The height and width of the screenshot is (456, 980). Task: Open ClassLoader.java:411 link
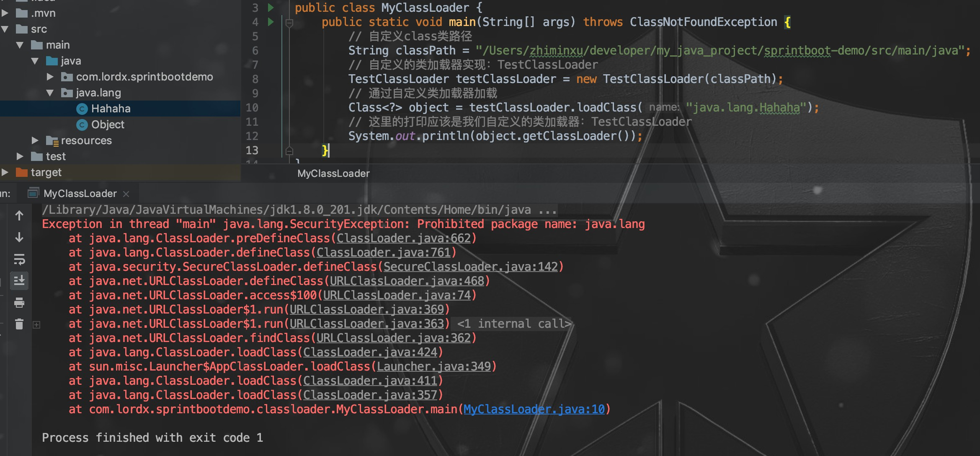(x=370, y=381)
